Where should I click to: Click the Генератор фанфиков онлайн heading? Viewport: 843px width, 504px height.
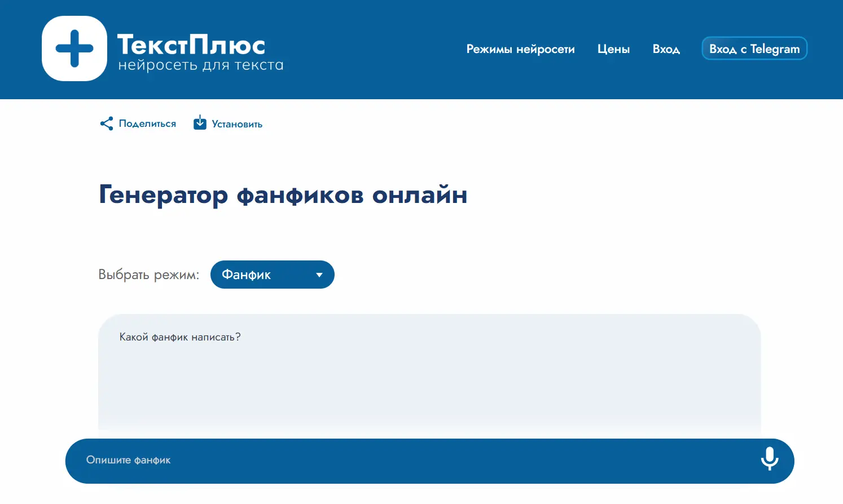(283, 194)
